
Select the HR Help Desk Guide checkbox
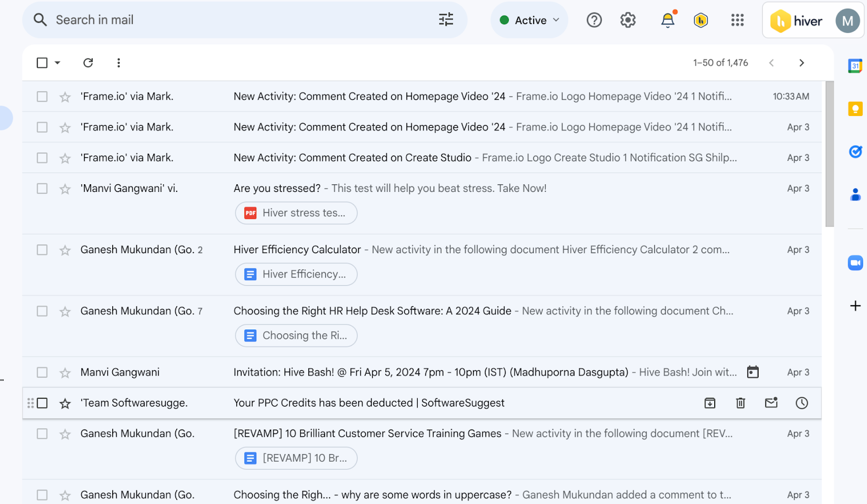pyautogui.click(x=42, y=311)
